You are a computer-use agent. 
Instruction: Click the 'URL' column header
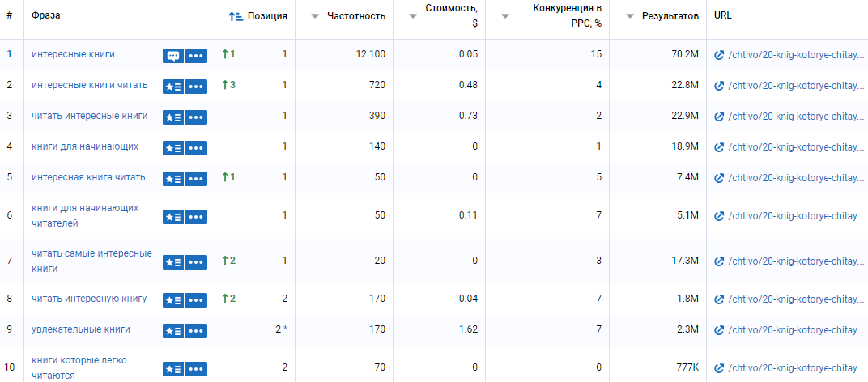pyautogui.click(x=723, y=15)
